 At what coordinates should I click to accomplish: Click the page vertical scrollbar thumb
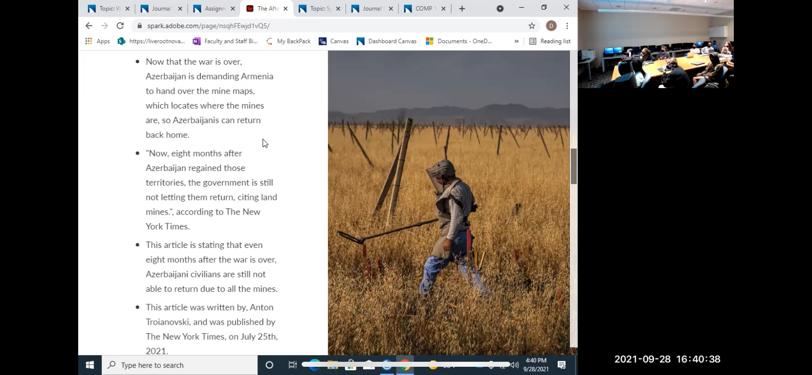click(x=573, y=166)
